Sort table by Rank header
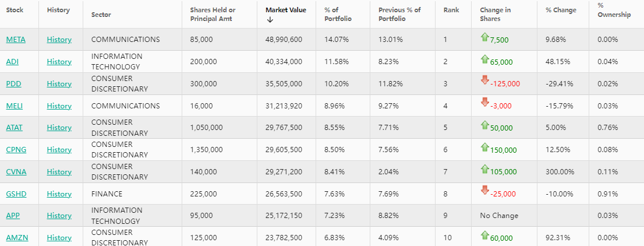Viewport: 644px width, 246px height. coord(451,10)
